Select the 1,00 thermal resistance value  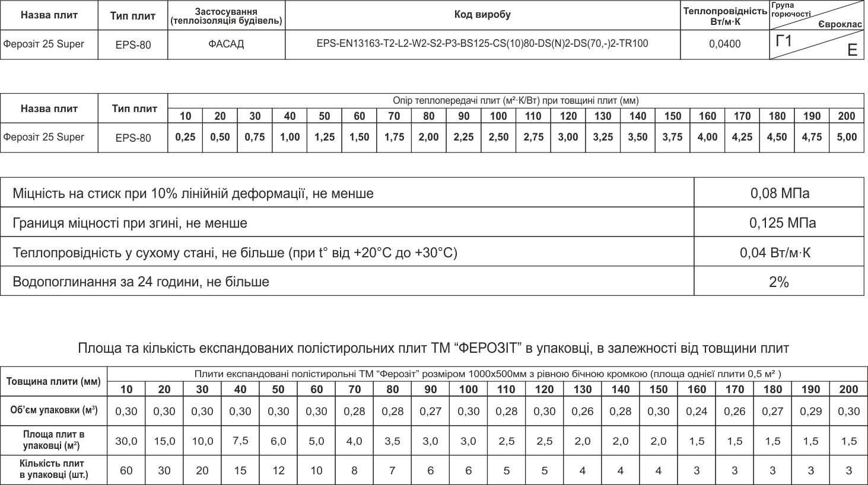coord(290,138)
